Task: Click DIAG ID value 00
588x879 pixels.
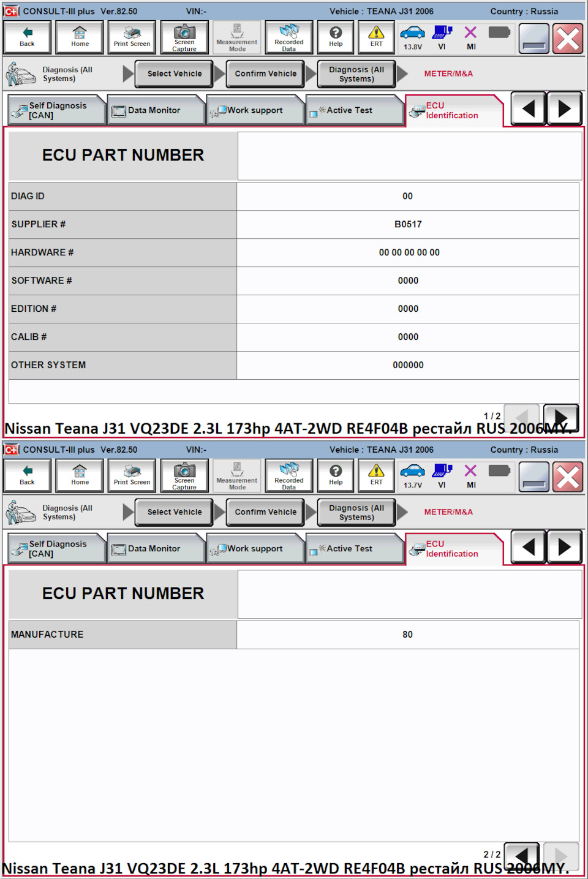Action: (x=408, y=196)
